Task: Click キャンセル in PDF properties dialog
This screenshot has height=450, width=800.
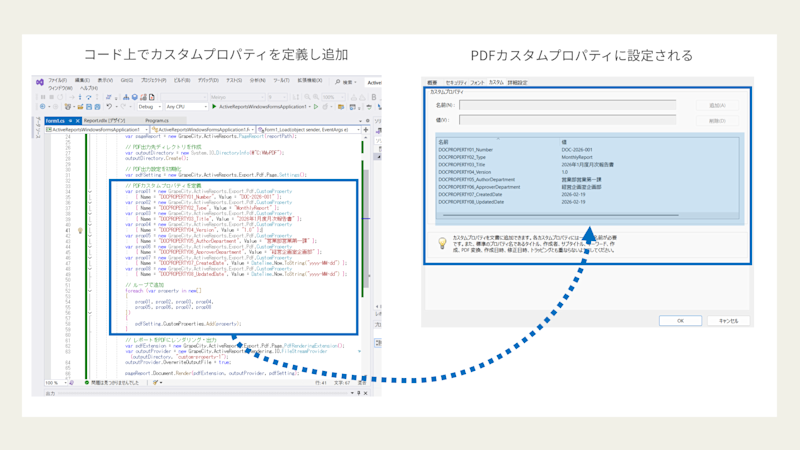Action: pos(728,320)
